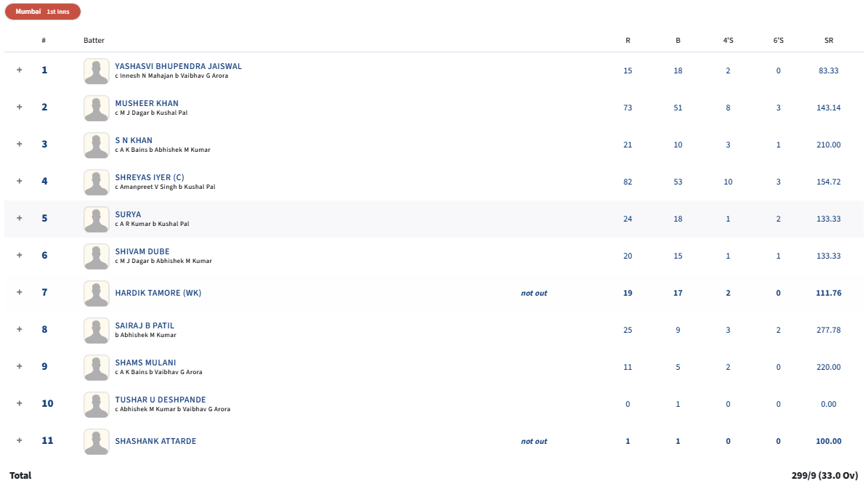Viewport: 868px width, 486px height.
Task: Click the 6'S column header
Action: 778,41
